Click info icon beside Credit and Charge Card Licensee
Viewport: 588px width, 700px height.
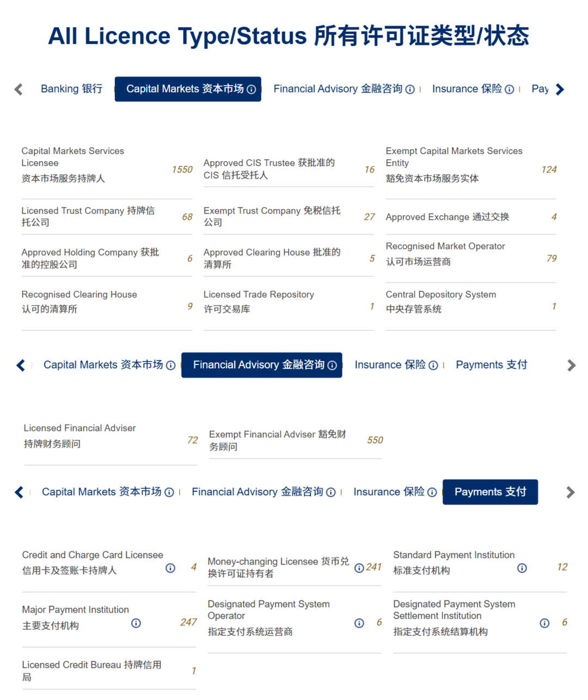coord(170,568)
